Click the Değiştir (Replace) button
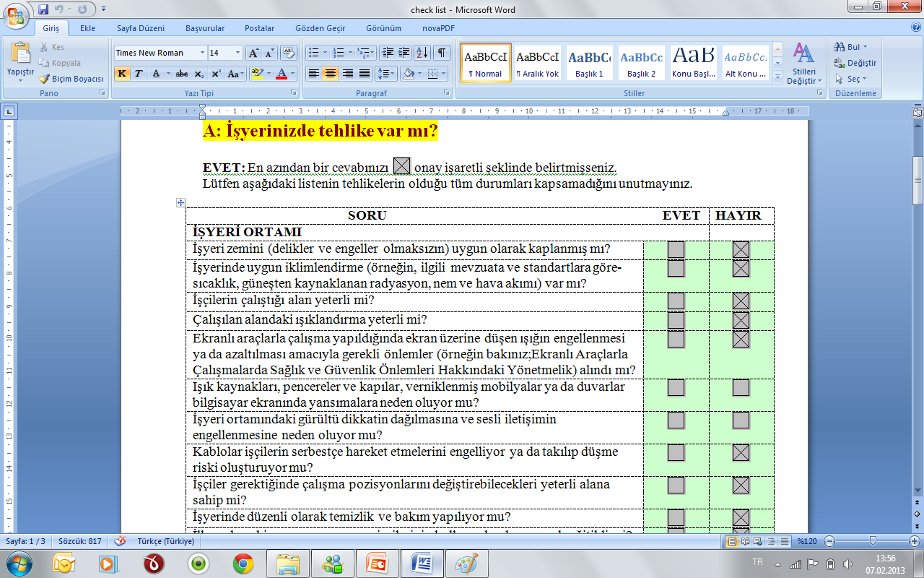 855,63
